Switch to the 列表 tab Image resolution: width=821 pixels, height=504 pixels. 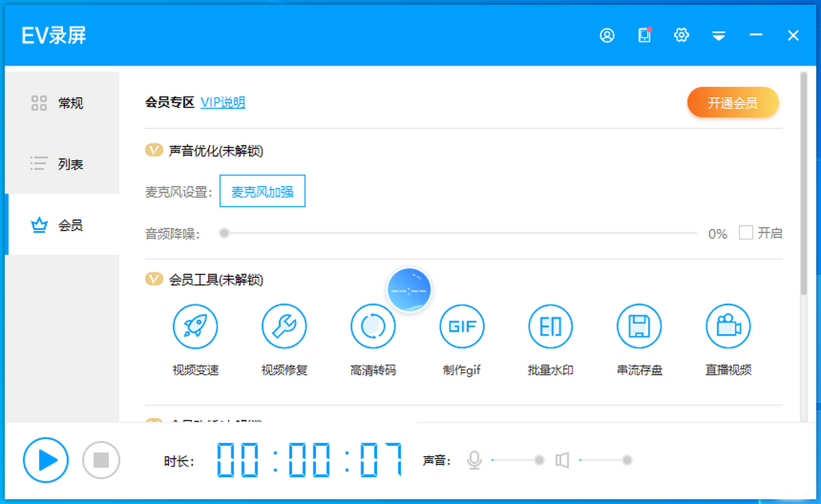click(x=62, y=164)
